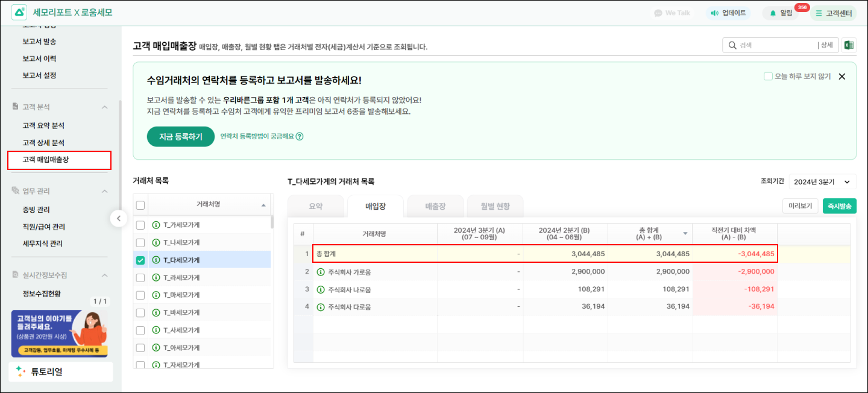Open 고객 요약 분석 in sidebar

[43, 125]
